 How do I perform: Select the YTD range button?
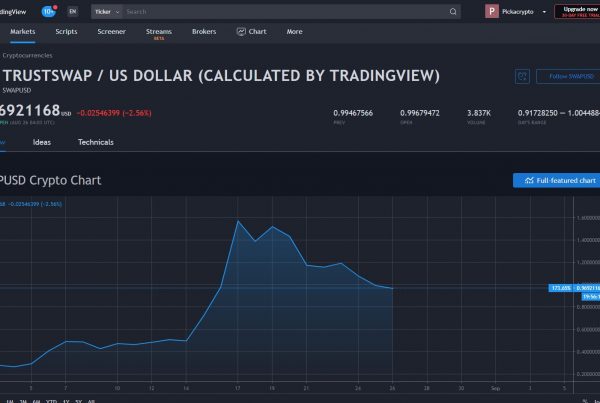coord(51,401)
